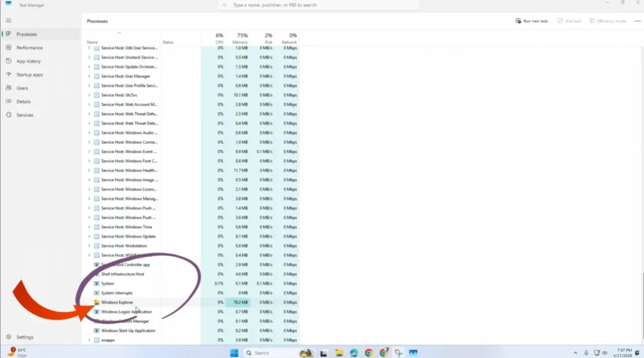Click the Run new task icon
Viewport: 644px width, 358px height.
click(518, 21)
